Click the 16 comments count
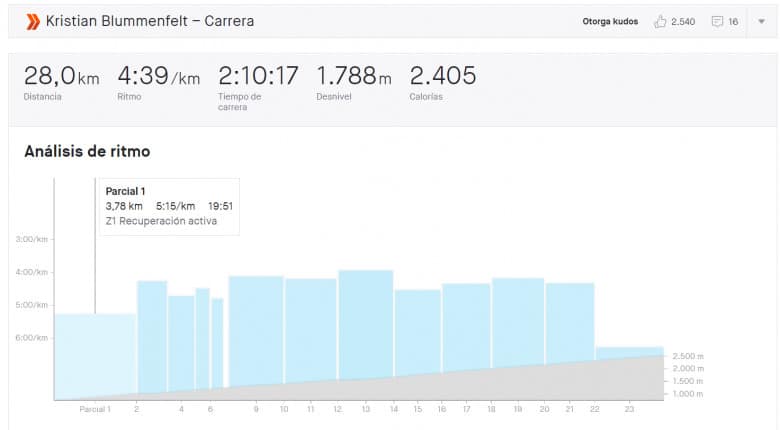 pyautogui.click(x=733, y=21)
